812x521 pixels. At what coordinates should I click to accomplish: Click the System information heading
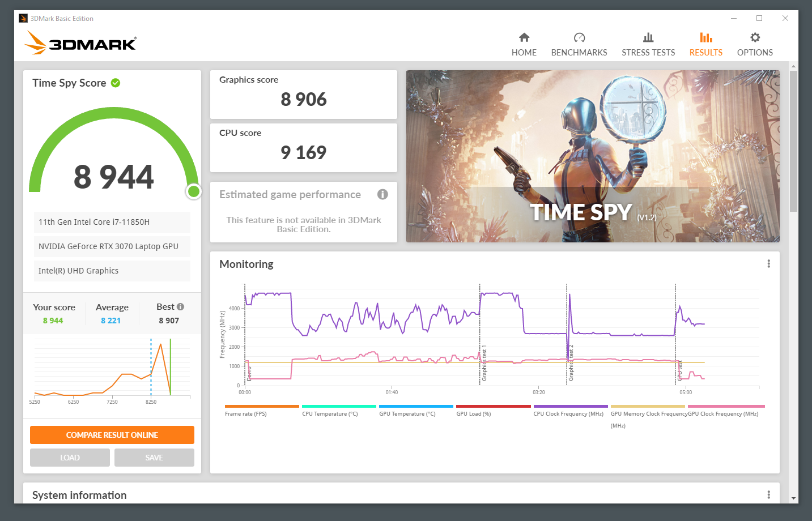point(79,495)
